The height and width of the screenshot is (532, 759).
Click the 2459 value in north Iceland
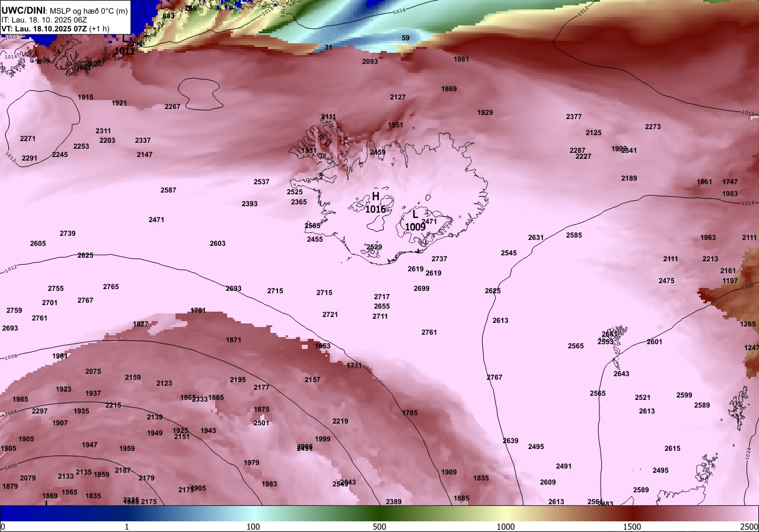[x=378, y=152]
